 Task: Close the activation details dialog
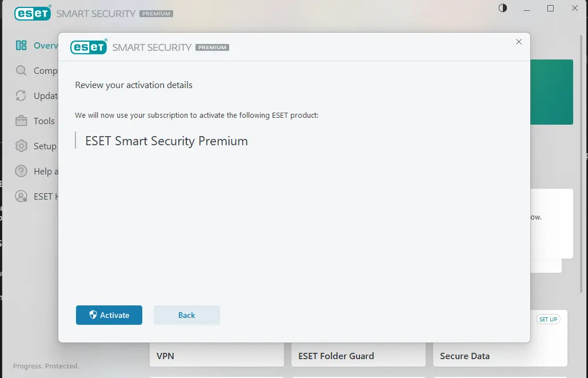point(519,42)
